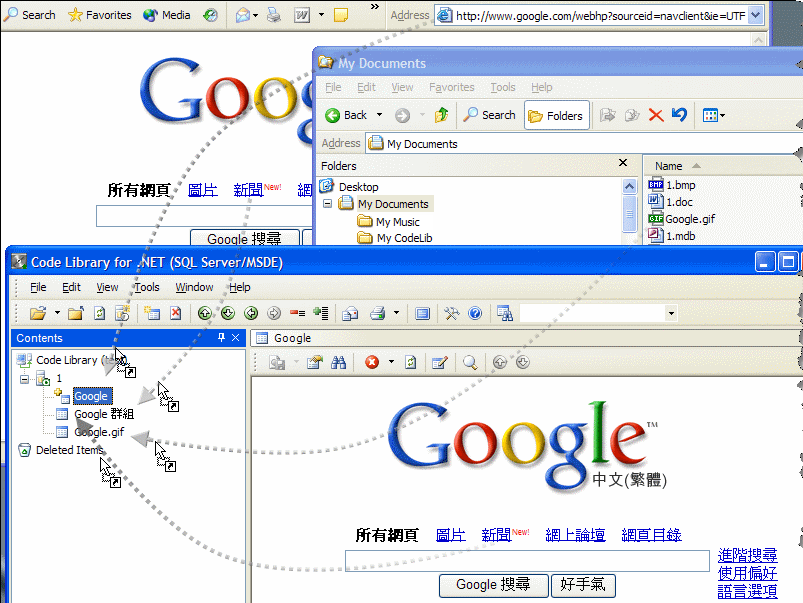The width and height of the screenshot is (803, 603).
Task: Click the red Delete X in My Documents toolbar
Action: tap(656, 115)
